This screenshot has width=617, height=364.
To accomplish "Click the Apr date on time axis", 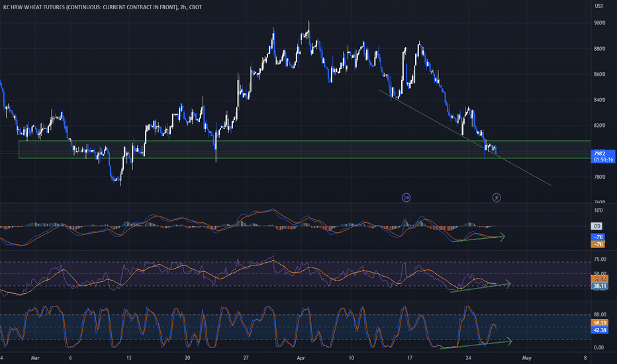I will 301,358.
